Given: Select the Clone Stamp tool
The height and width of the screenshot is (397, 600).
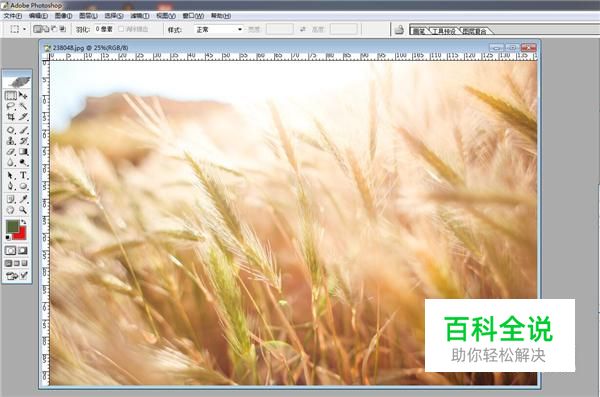Looking at the screenshot, I should tap(10, 141).
